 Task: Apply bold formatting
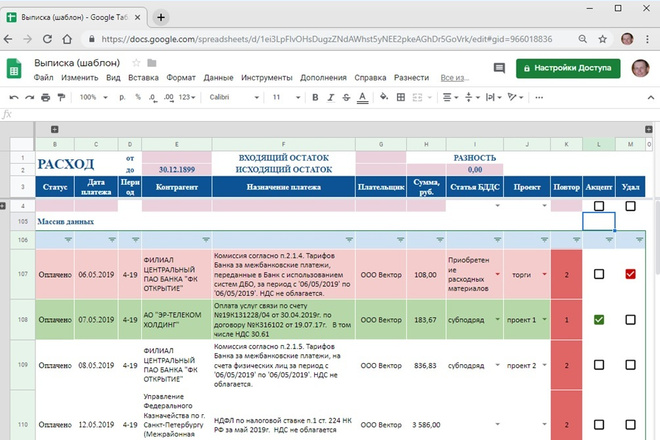tap(315, 97)
